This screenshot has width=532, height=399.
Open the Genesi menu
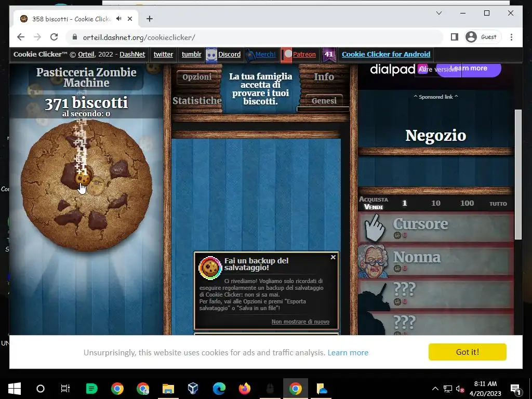pyautogui.click(x=324, y=101)
